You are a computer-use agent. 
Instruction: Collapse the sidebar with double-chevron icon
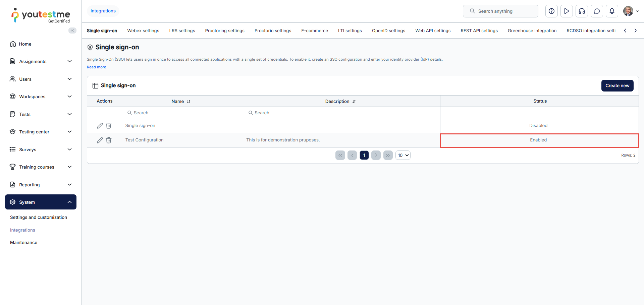pos(72,30)
